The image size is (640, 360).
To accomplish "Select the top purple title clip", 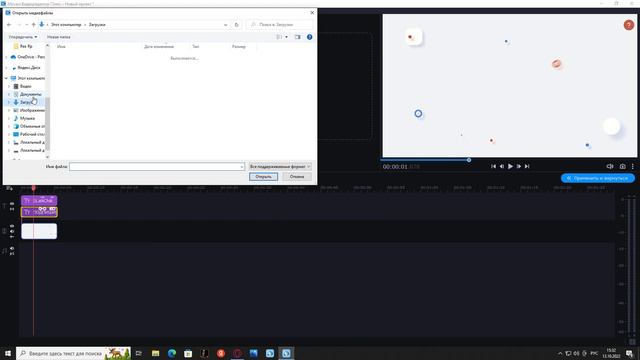I will pyautogui.click(x=39, y=200).
